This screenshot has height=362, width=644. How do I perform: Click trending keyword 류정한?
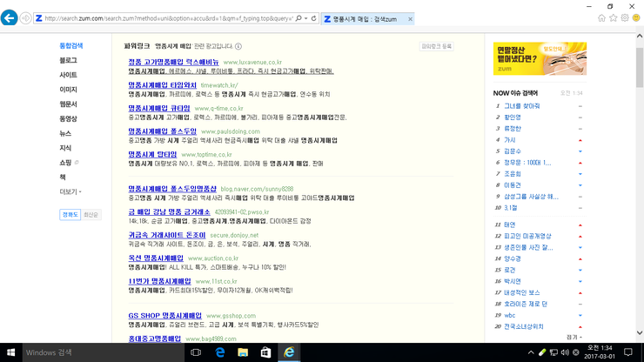(x=513, y=129)
